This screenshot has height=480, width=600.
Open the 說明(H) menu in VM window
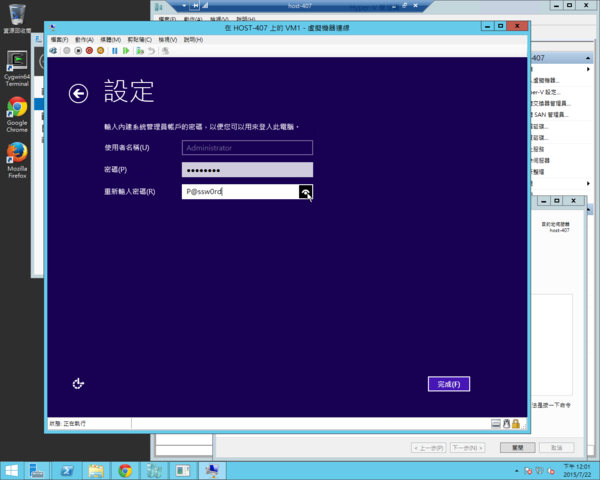(x=193, y=40)
